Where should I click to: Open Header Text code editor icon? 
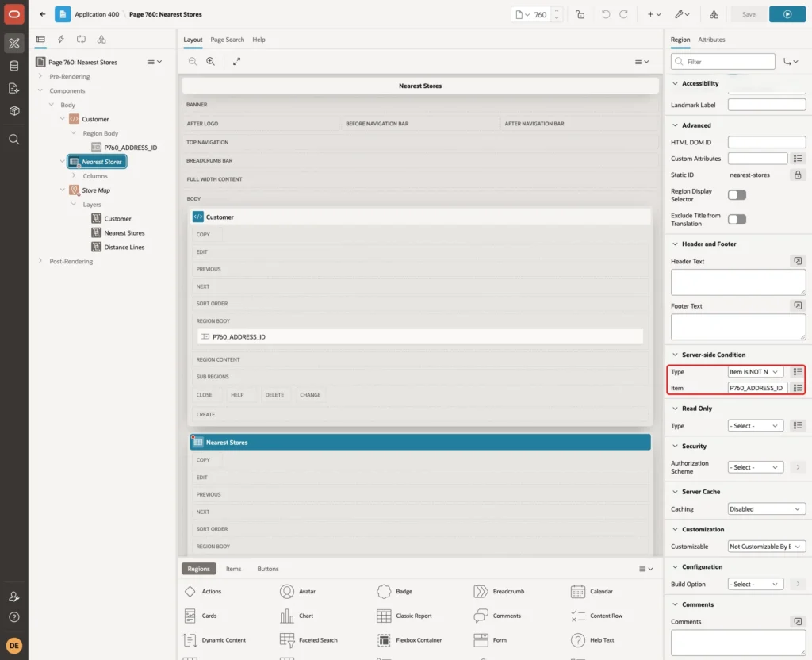click(x=798, y=261)
